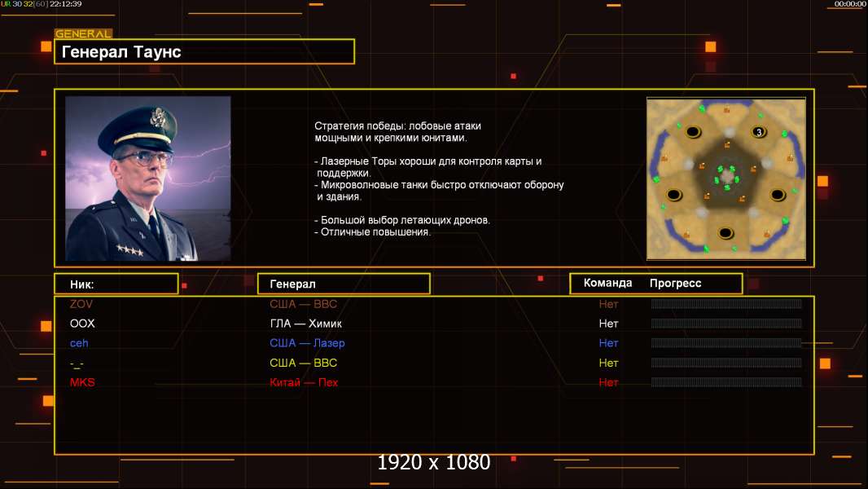Image resolution: width=868 pixels, height=489 pixels.
Task: Click the loading progress bar for ceh
Action: [x=726, y=343]
